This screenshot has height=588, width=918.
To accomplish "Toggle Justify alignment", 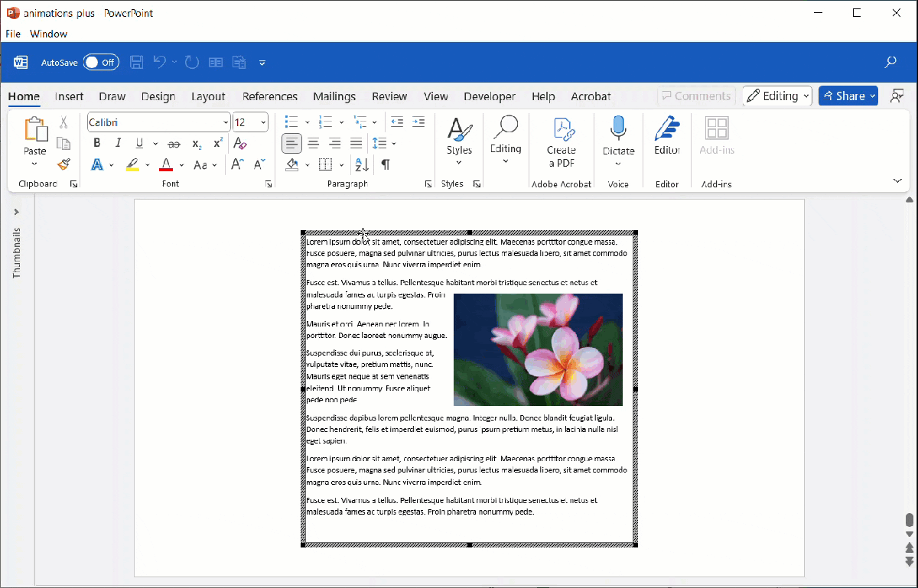I will (x=356, y=143).
